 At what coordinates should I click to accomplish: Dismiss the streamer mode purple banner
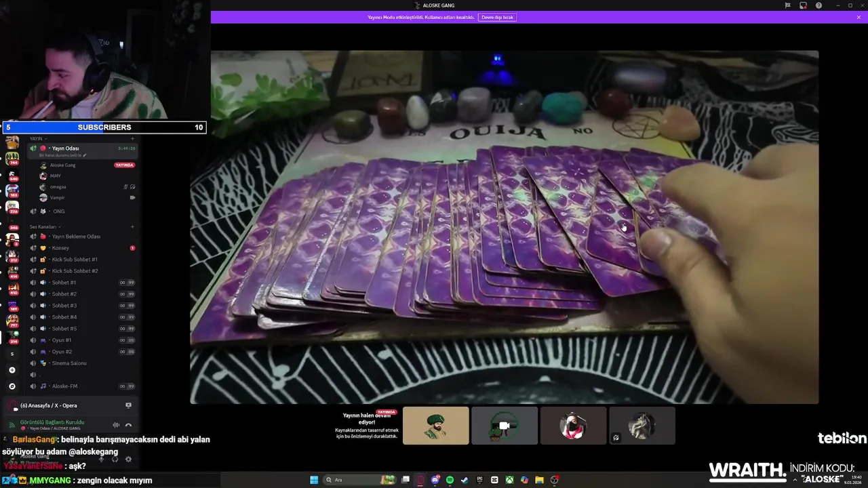[x=859, y=17]
